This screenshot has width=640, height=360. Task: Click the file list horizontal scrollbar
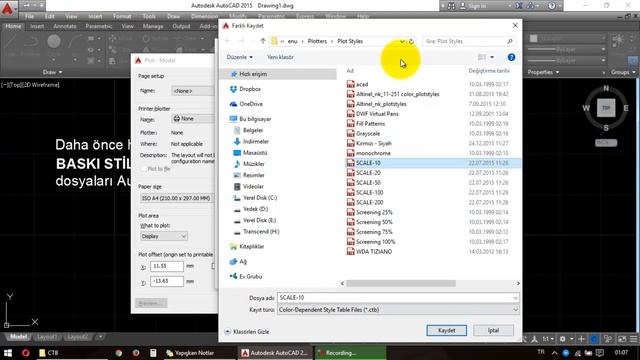point(400,283)
